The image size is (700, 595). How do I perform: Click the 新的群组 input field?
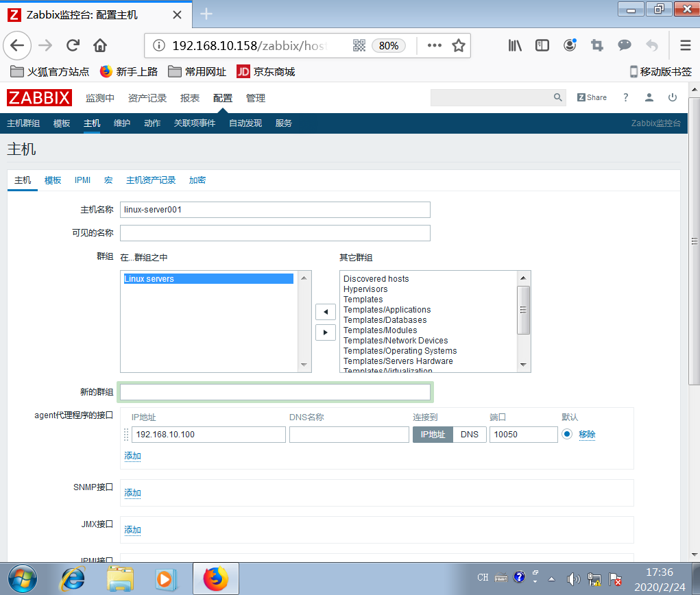(275, 392)
